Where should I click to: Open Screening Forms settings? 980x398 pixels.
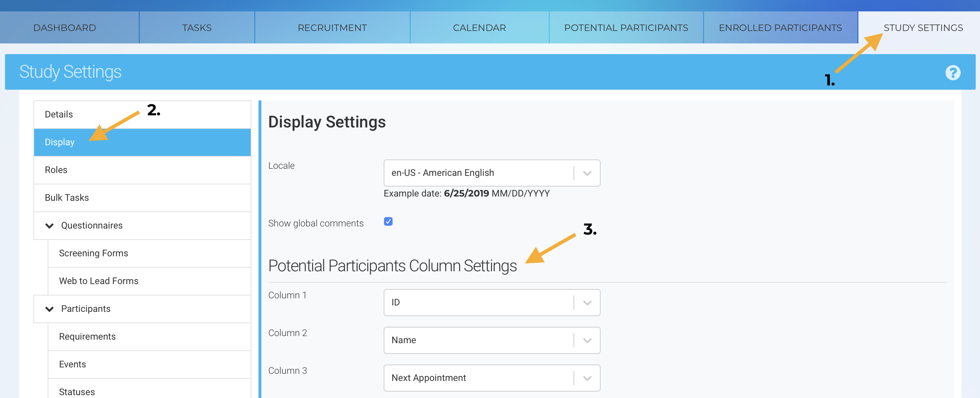click(94, 253)
